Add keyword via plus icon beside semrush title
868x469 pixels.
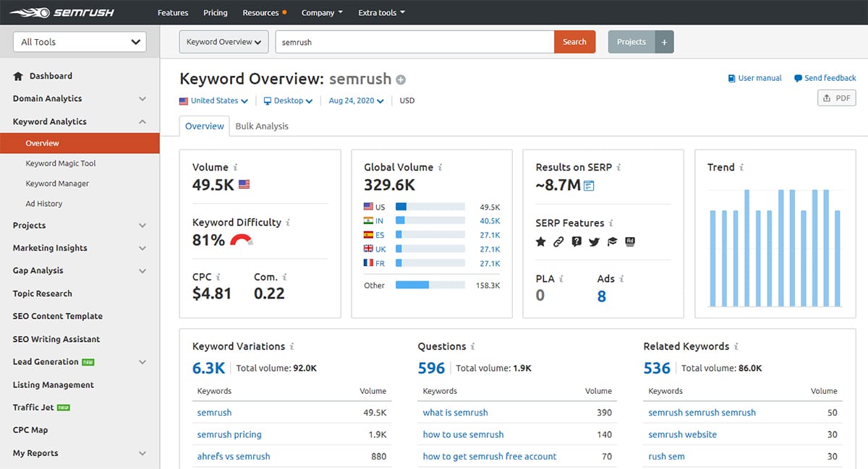point(401,80)
